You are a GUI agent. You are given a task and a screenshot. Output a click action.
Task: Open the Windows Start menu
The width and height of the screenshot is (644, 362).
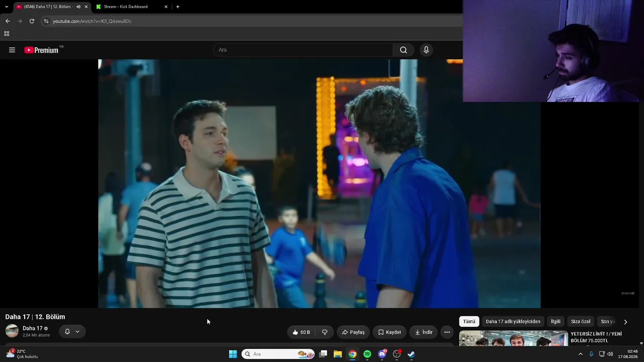tap(233, 354)
